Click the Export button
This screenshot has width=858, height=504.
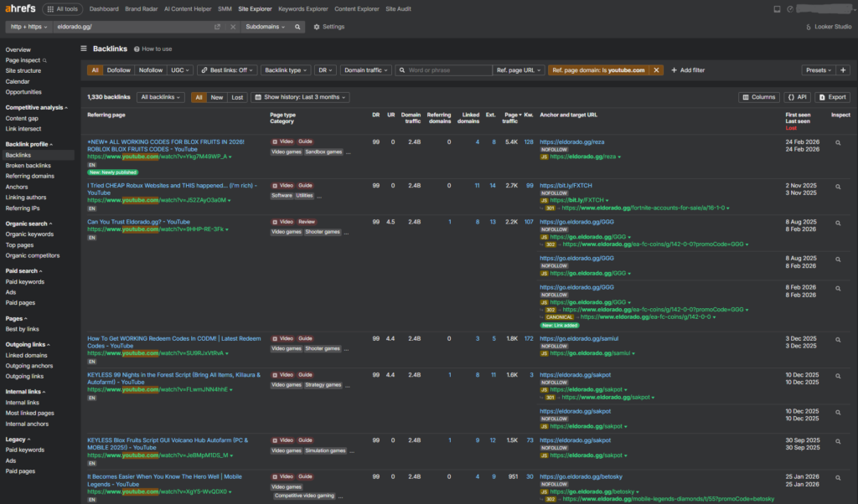[x=832, y=97]
